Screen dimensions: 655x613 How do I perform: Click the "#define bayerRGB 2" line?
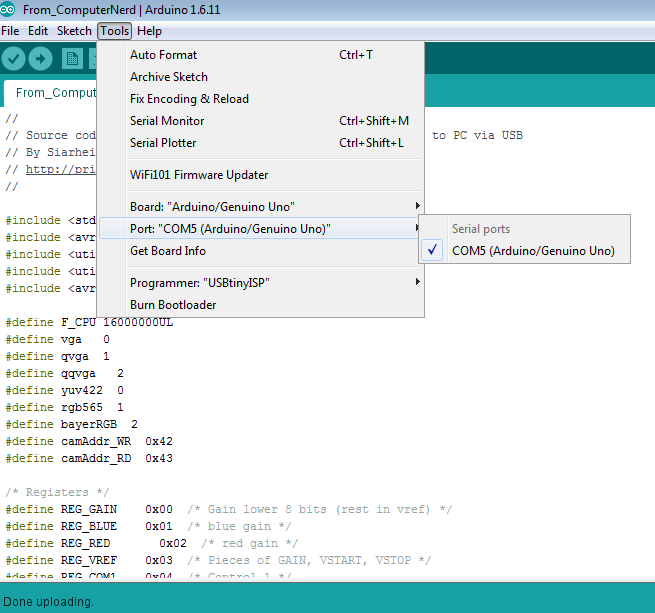(71, 424)
